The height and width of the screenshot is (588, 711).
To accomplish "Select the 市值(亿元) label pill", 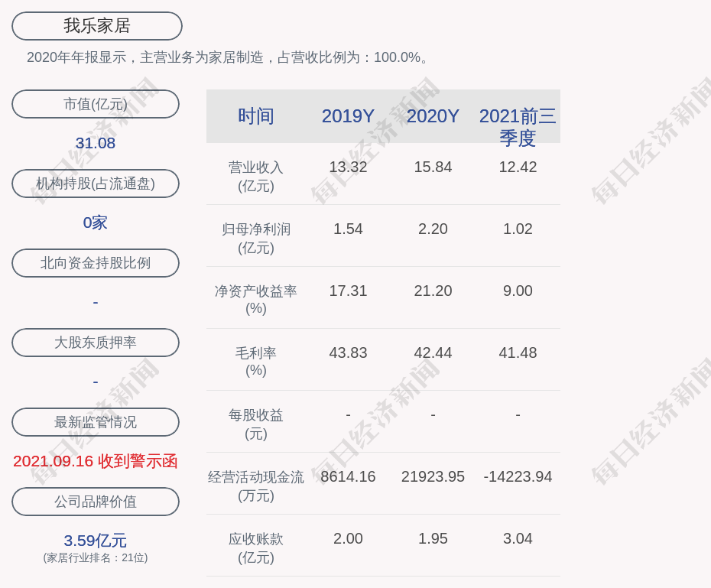I will [x=96, y=104].
